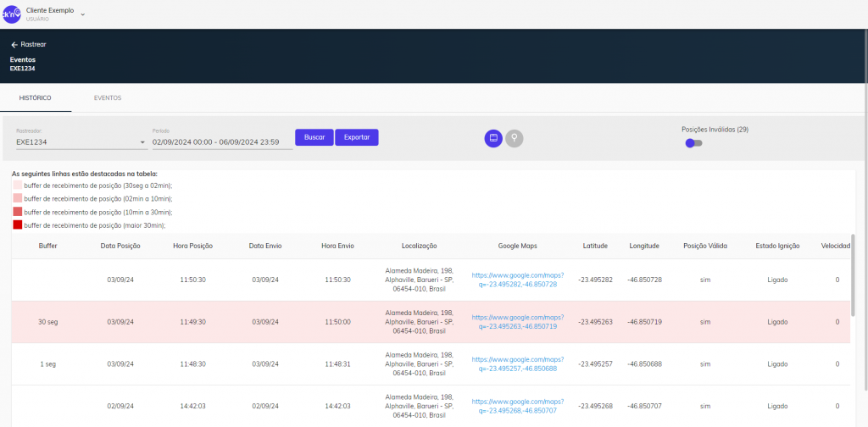
Task: Click the Data Envio column header
Action: coord(265,247)
